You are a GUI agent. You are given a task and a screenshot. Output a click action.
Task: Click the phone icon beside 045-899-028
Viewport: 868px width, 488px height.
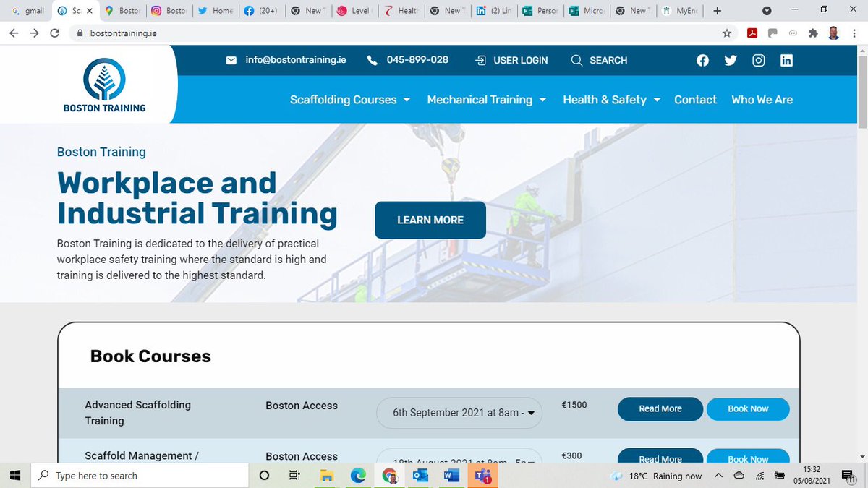(373, 61)
